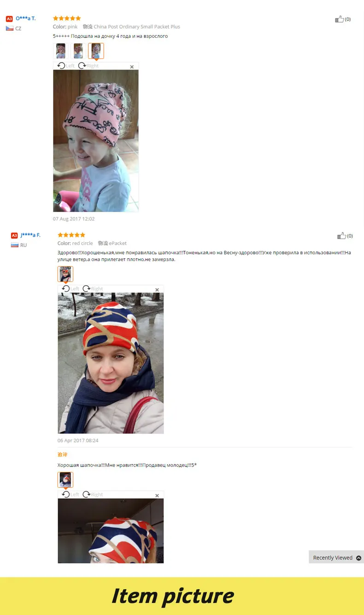The width and height of the screenshot is (364, 615).
Task: Rotate right the red hat street photo
Action: (93, 289)
